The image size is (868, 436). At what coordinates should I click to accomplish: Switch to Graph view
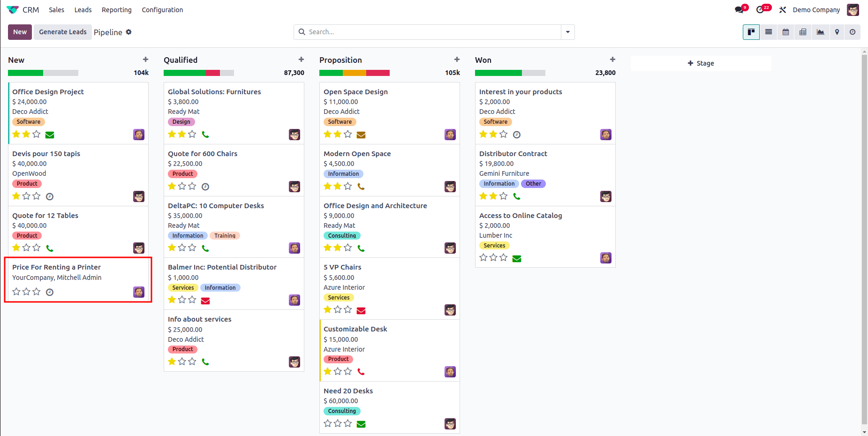click(820, 32)
